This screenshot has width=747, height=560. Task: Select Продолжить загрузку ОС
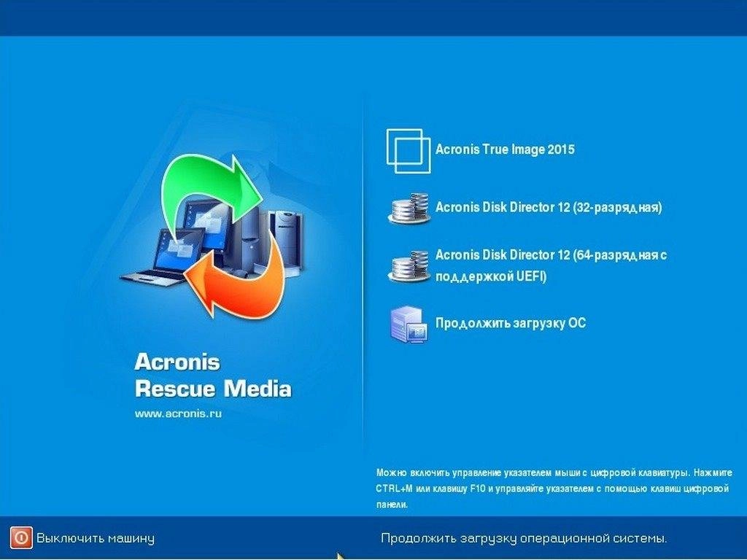tap(510, 323)
